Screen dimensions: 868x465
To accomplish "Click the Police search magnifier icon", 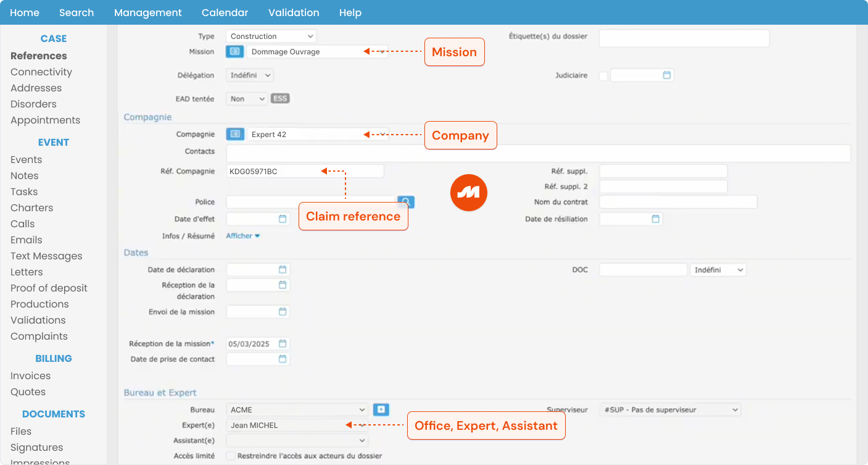I will 406,202.
